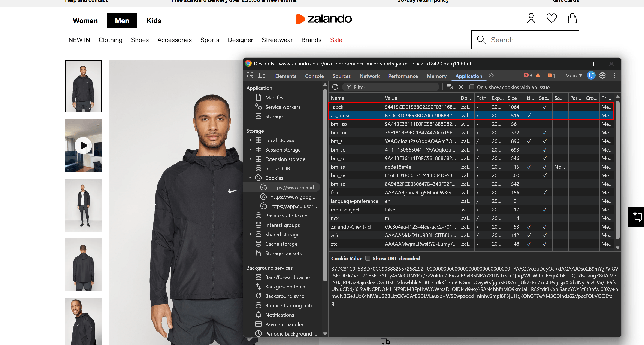Open the NEW IN navigation link
Screen dimensions: 644x345
point(79,40)
